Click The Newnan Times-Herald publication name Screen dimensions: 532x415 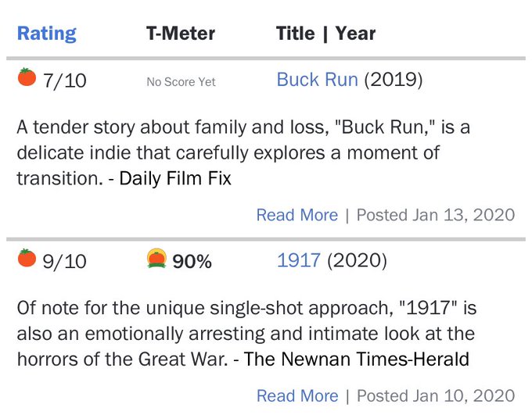pos(357,359)
